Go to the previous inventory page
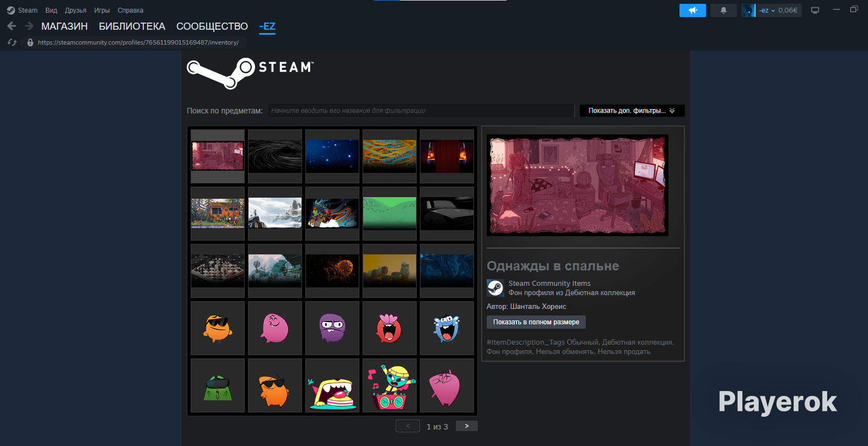This screenshot has width=868, height=446. [x=408, y=426]
